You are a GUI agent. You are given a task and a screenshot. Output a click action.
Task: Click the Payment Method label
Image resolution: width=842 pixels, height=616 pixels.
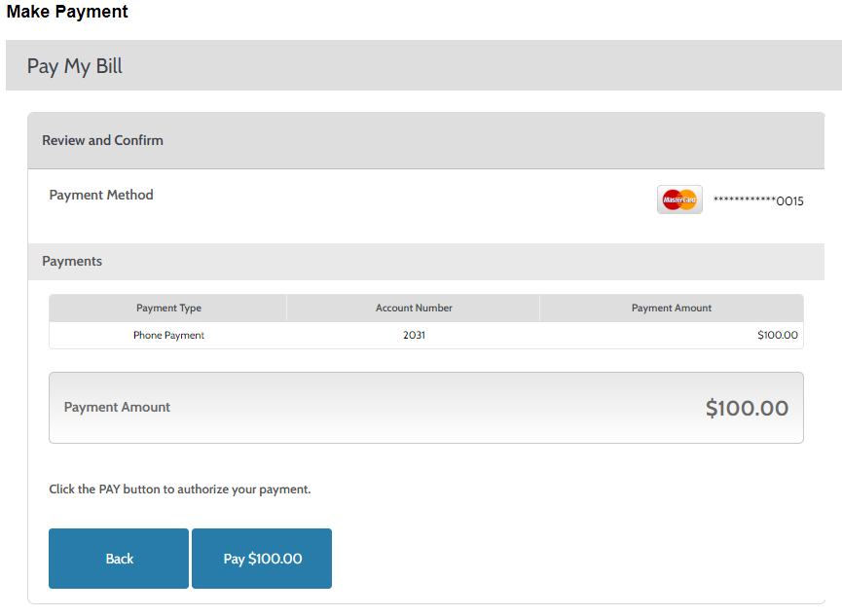(101, 195)
